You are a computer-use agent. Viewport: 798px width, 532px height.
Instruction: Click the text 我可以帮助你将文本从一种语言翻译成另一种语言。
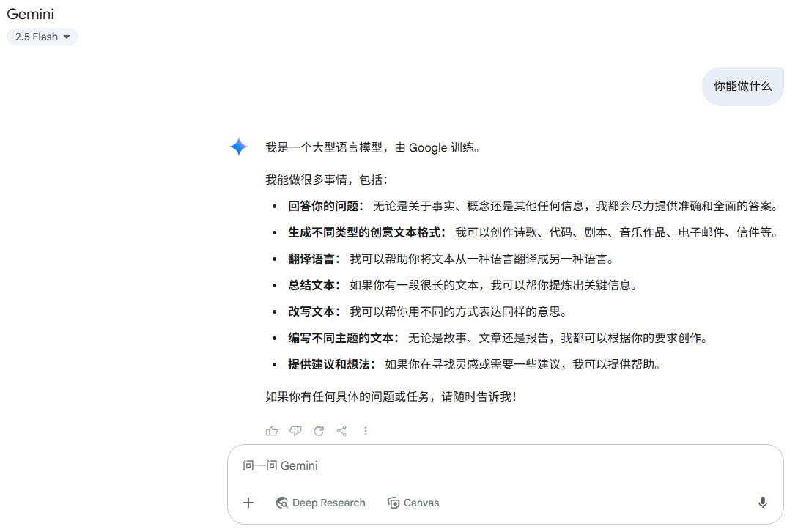click(482, 259)
